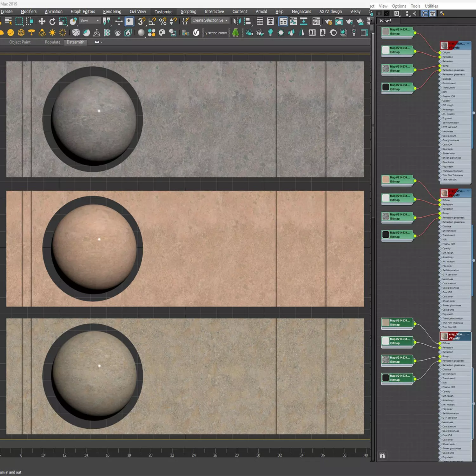Image resolution: width=476 pixels, height=476 pixels.
Task: Open the Graph Editors menu
Action: 83,12
